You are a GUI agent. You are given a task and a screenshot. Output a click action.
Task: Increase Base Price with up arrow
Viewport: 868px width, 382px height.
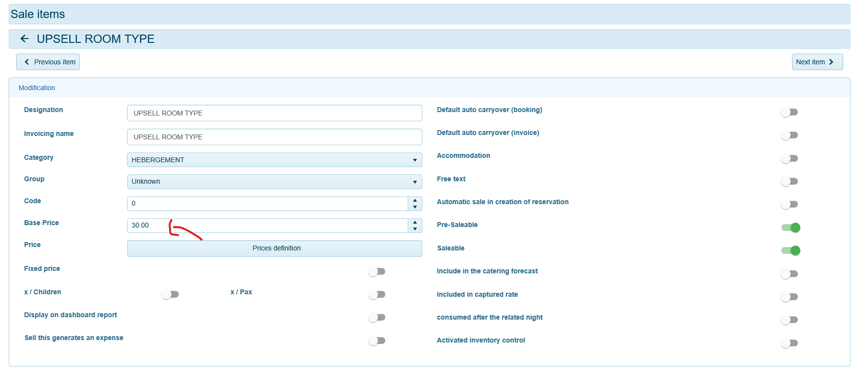415,222
